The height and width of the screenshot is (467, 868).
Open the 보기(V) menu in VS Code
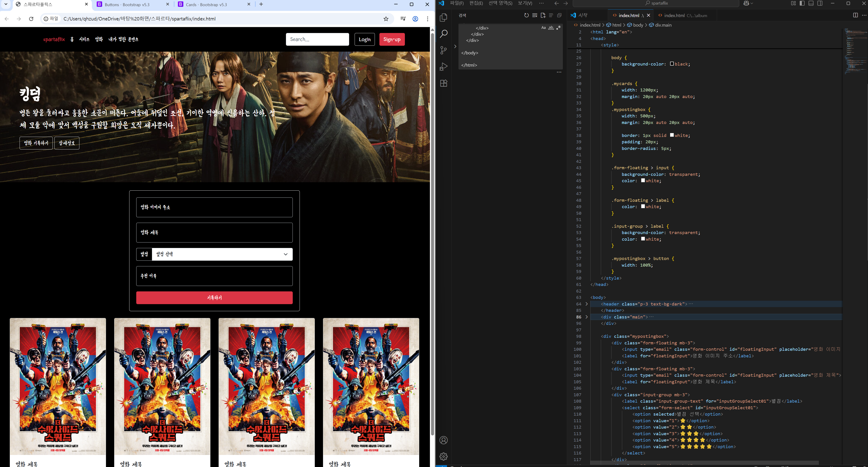[x=525, y=3]
